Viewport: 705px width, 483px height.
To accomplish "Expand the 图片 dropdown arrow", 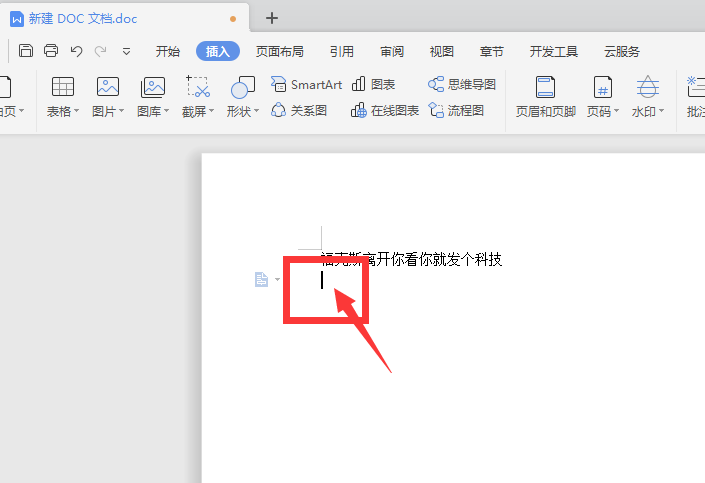I will 121,111.
